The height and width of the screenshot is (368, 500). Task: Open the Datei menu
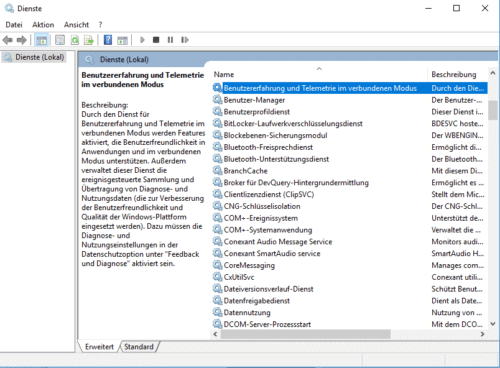click(14, 25)
